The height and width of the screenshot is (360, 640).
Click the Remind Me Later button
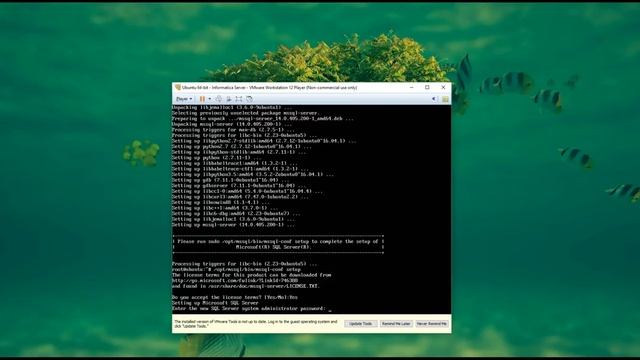click(396, 324)
